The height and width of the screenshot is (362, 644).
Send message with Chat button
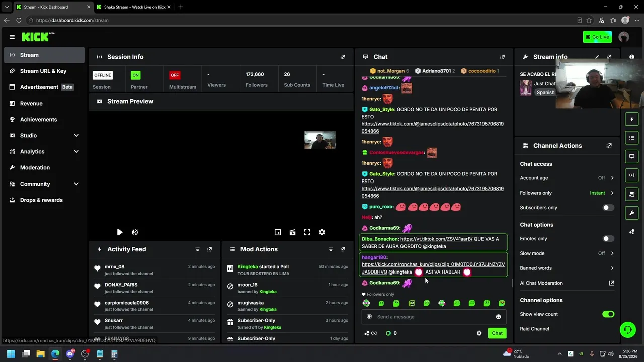click(497, 333)
